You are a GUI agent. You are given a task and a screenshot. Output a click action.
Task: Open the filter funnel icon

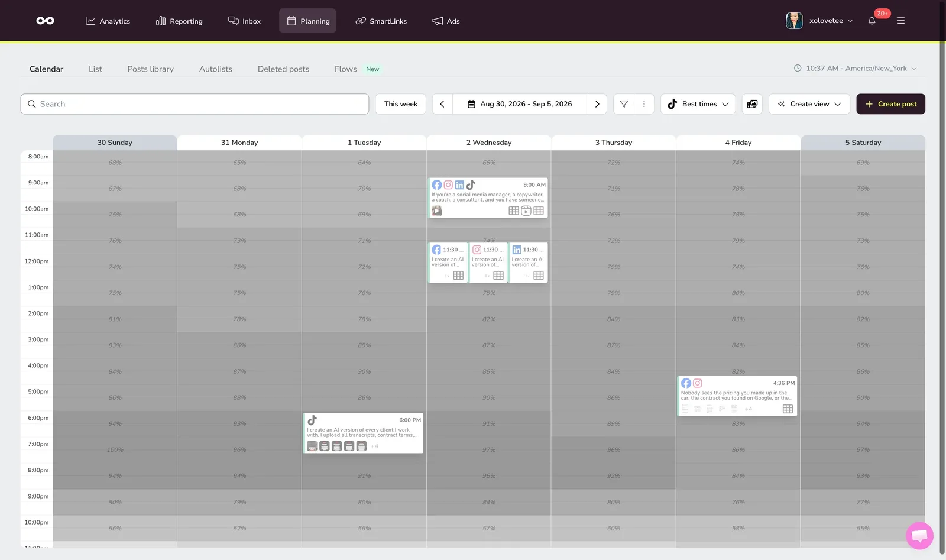(624, 104)
